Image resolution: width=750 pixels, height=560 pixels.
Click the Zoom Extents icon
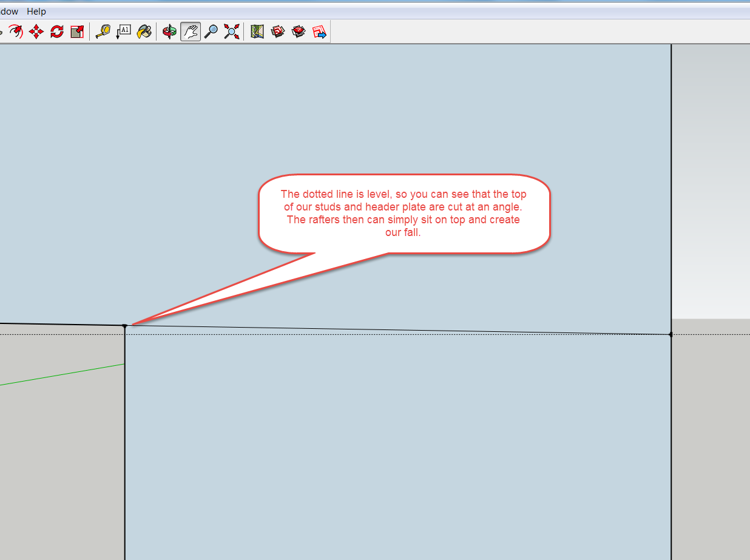click(231, 32)
